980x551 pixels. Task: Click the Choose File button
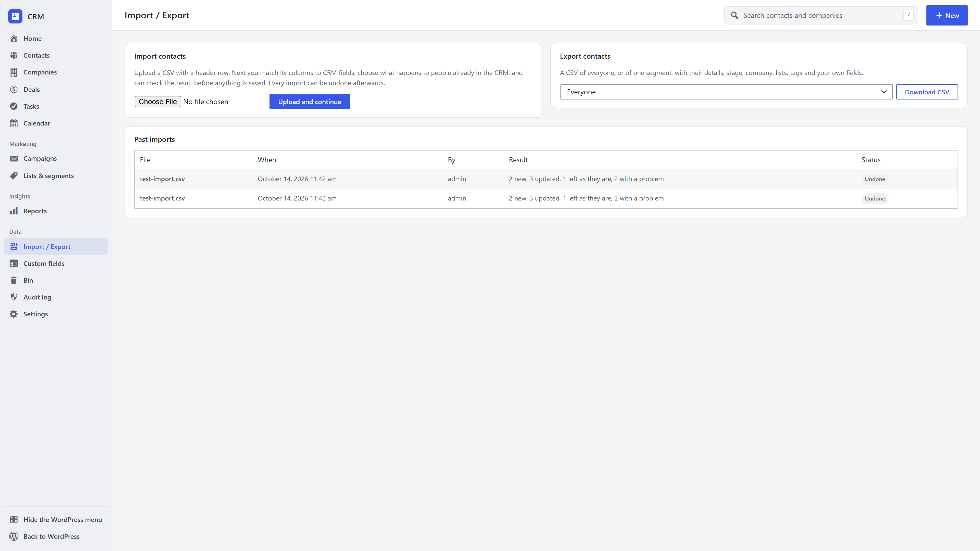tap(157, 102)
